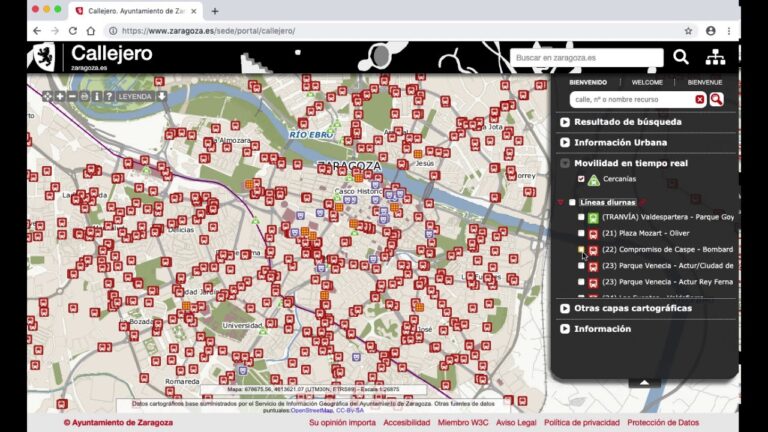
Task: Click the download arrow next to LEYENDA
Action: coord(162,96)
